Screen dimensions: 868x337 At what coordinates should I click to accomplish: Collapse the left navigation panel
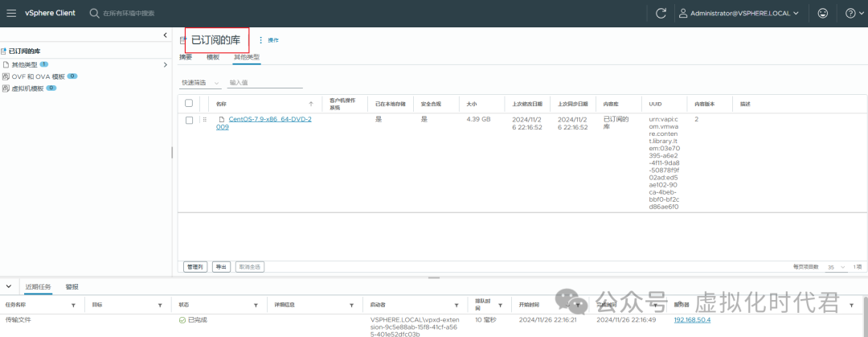(165, 35)
